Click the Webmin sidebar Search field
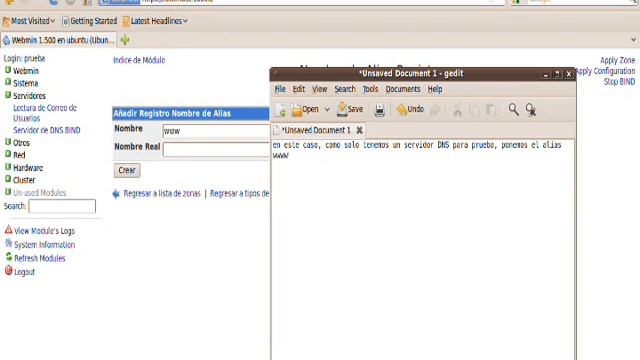 click(x=62, y=206)
